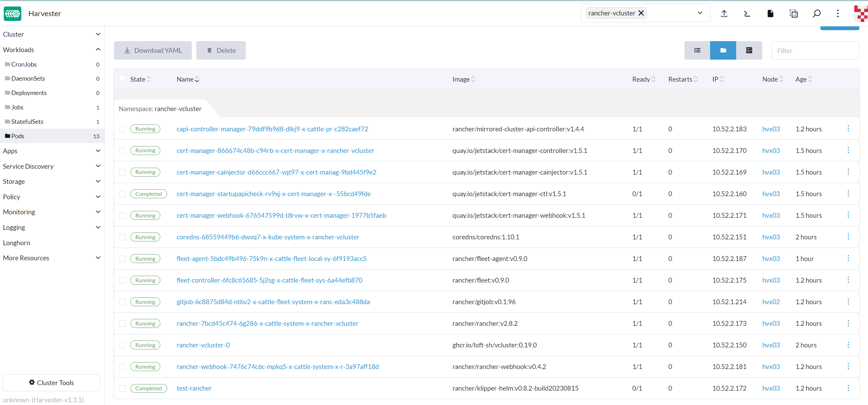Download the kubeconfig file icon
The width and height of the screenshot is (868, 405).
point(770,13)
